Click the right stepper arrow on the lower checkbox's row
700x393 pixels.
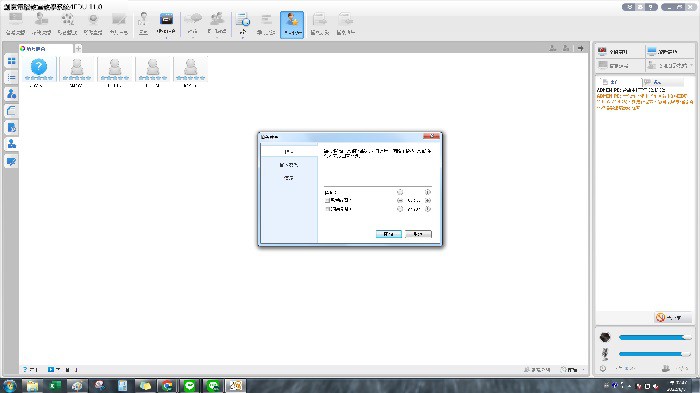428,209
